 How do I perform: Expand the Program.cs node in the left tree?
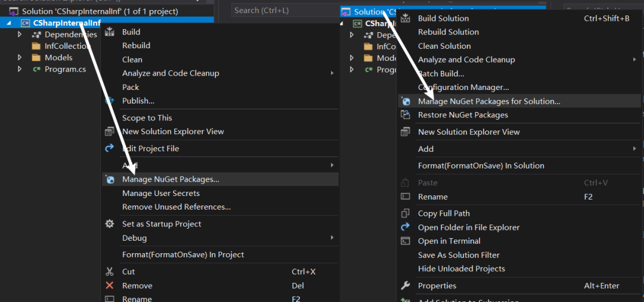[19, 69]
